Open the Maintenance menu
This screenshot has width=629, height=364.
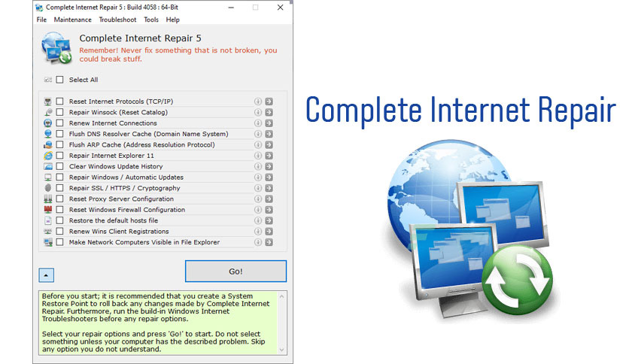pos(72,20)
